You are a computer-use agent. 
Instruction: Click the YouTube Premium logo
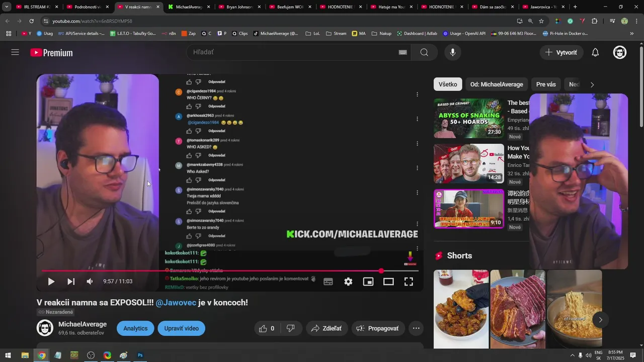(x=51, y=53)
